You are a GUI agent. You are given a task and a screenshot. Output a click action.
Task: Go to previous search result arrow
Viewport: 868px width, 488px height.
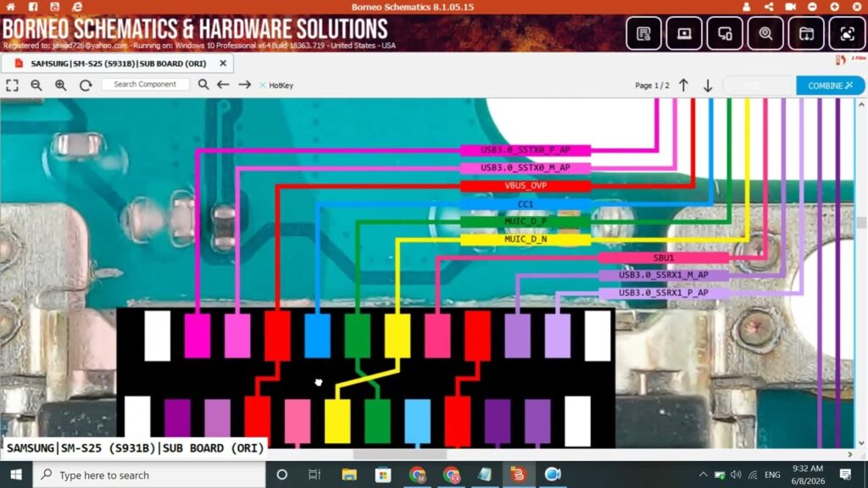tap(223, 85)
